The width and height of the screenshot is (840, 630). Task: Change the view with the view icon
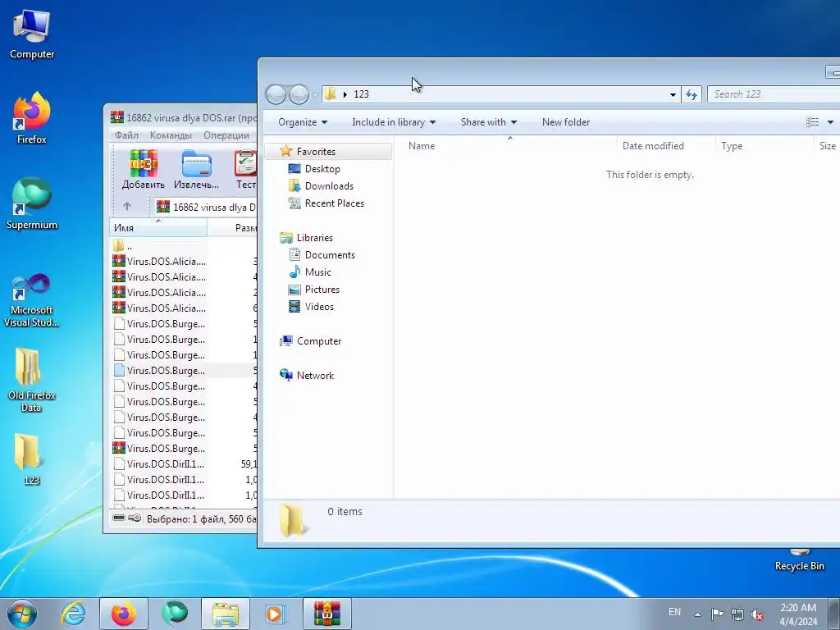(x=812, y=122)
